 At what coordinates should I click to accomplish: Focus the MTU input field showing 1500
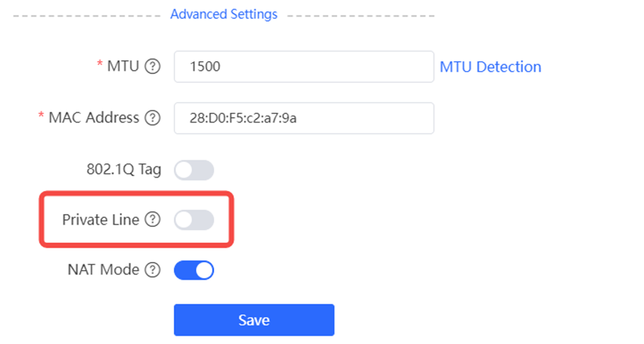pos(304,66)
